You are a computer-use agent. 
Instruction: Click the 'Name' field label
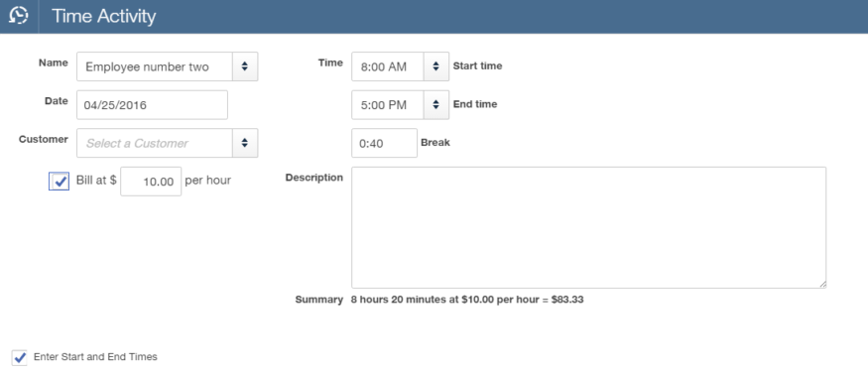click(54, 63)
